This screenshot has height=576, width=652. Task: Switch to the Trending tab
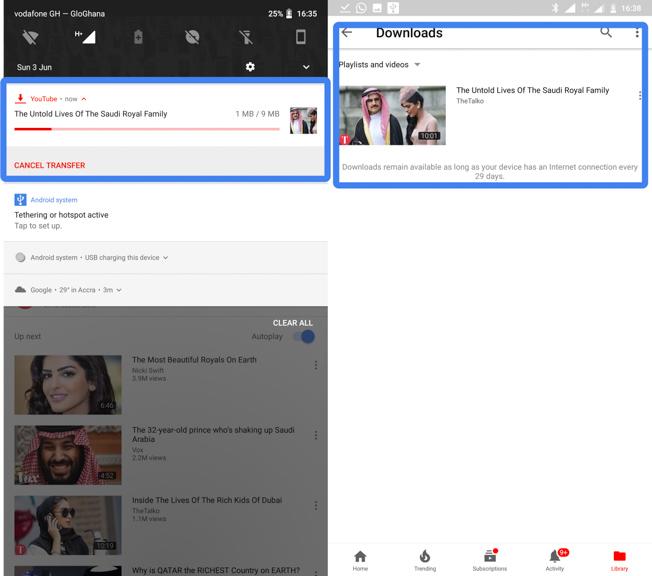(425, 559)
